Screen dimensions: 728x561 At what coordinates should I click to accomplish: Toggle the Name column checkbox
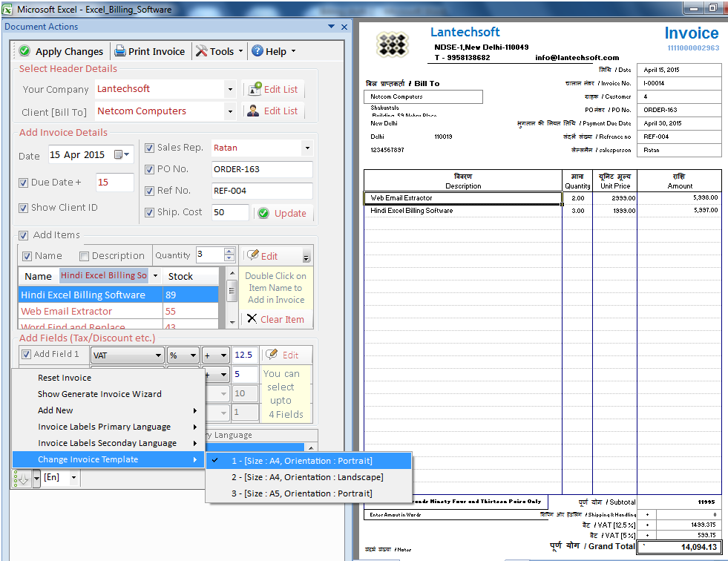click(27, 256)
